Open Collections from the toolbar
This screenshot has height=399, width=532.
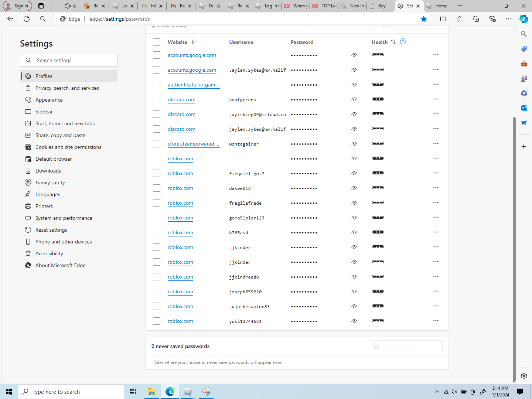(x=476, y=19)
